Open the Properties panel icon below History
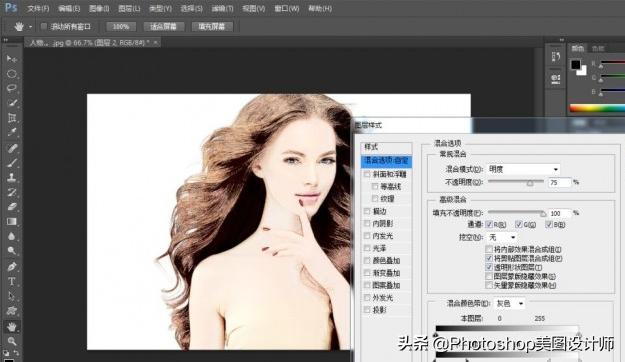The height and width of the screenshot is (362, 625). click(556, 79)
